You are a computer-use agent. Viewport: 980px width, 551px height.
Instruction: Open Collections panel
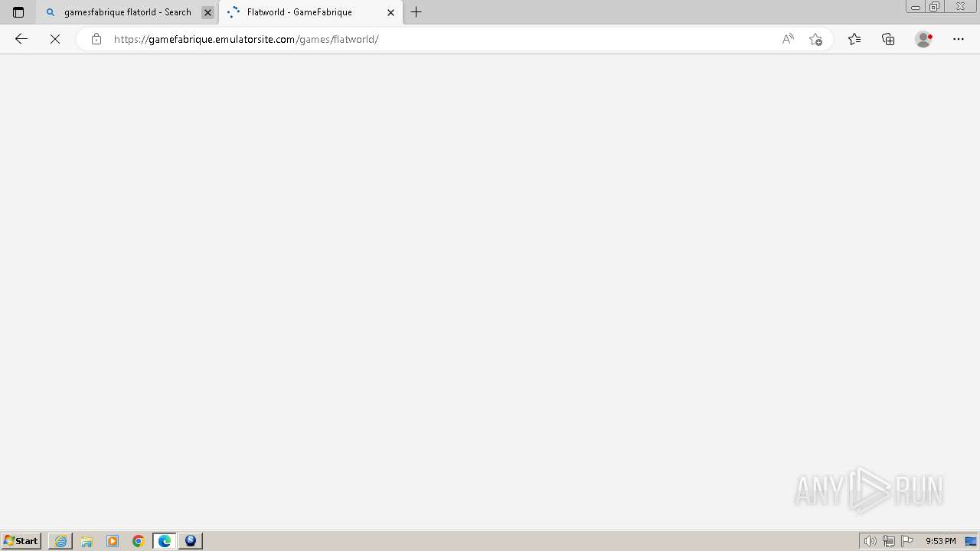click(888, 39)
